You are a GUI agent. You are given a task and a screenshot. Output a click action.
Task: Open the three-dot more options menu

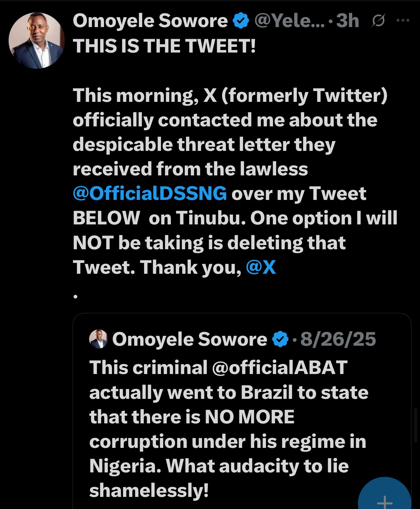point(403,21)
